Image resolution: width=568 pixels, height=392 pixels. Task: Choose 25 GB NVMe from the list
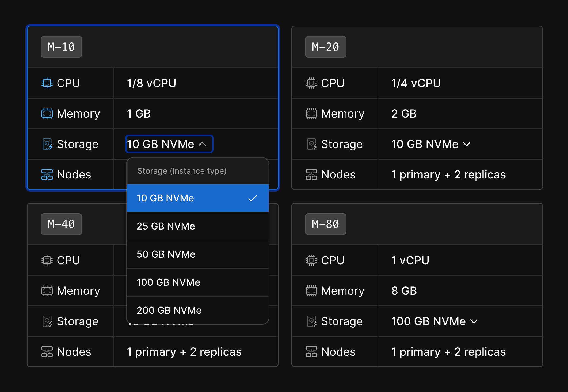click(x=197, y=226)
